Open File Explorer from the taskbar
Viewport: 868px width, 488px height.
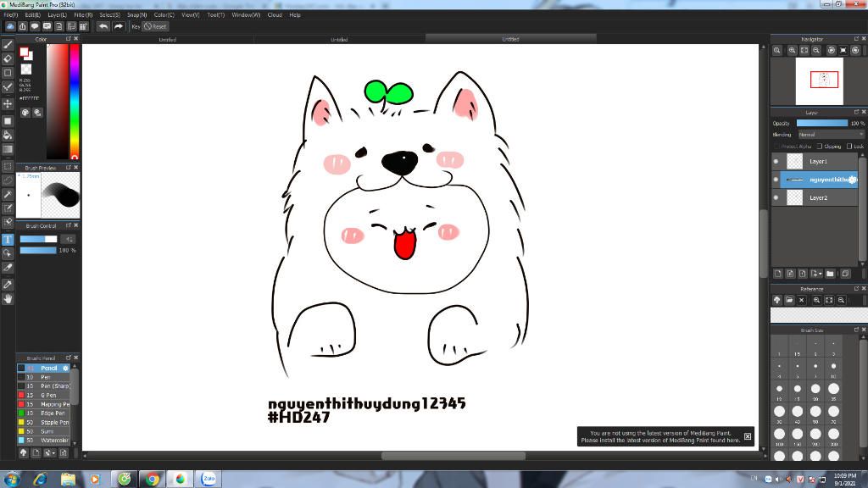point(68,479)
